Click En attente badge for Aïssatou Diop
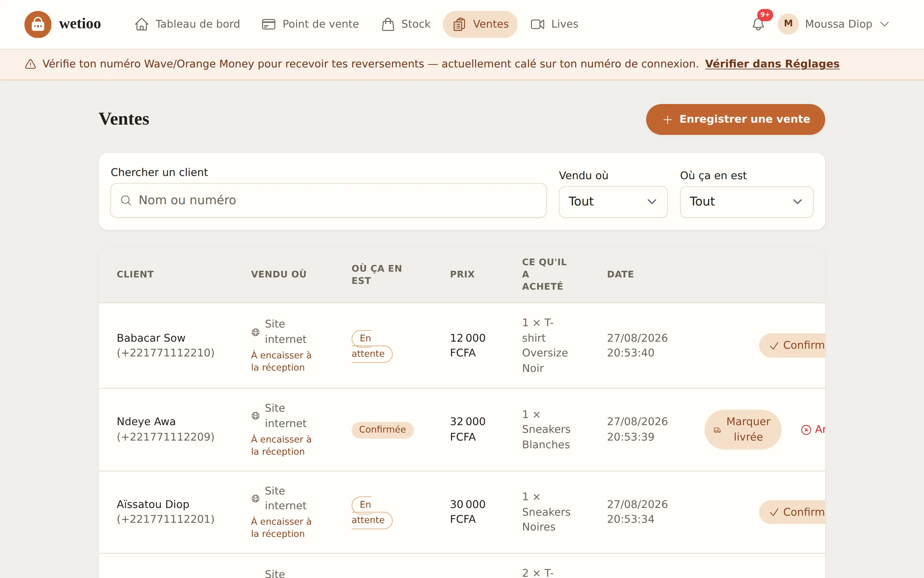Image resolution: width=924 pixels, height=578 pixels. [372, 512]
